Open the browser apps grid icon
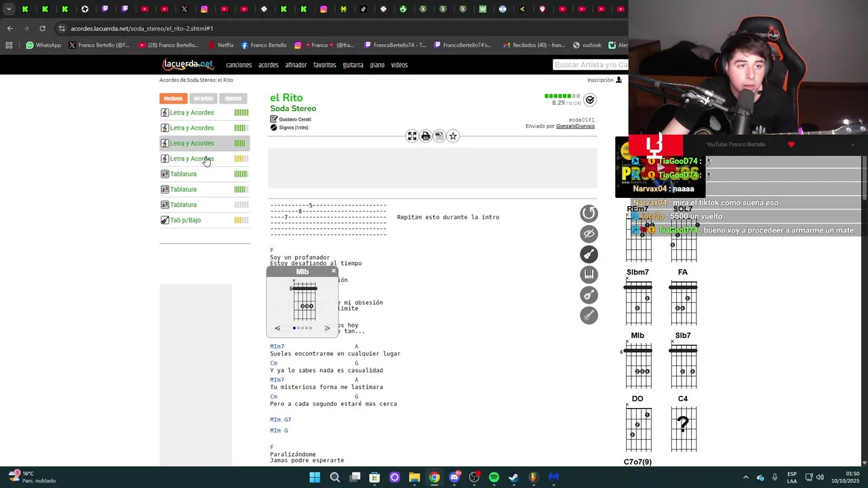Image resolution: width=868 pixels, height=488 pixels. (9, 45)
